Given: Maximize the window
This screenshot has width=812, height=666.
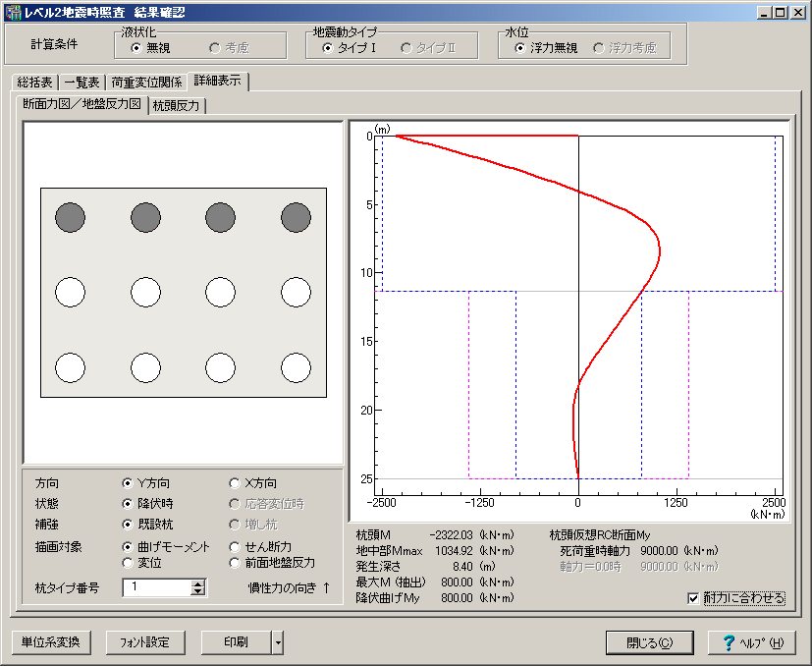Looking at the screenshot, I should point(781,13).
